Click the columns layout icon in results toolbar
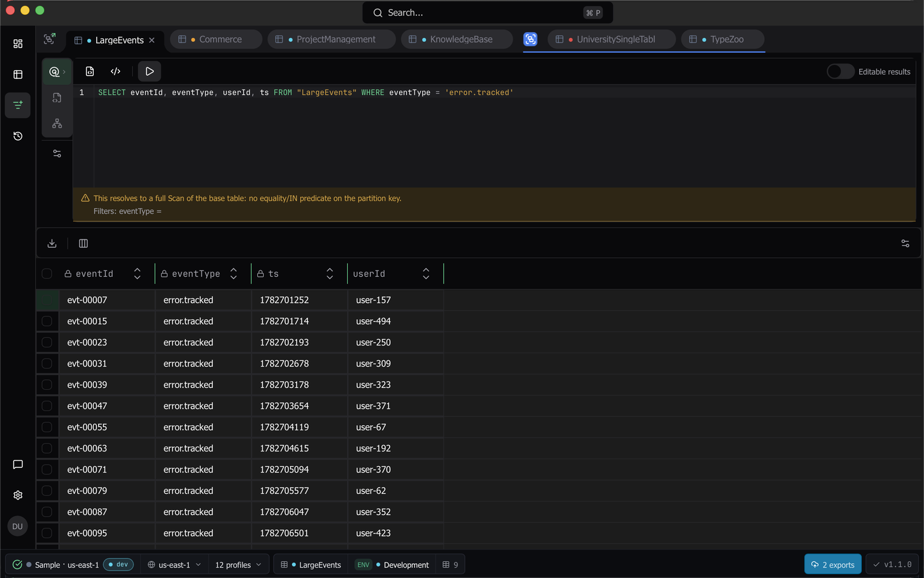 (83, 243)
